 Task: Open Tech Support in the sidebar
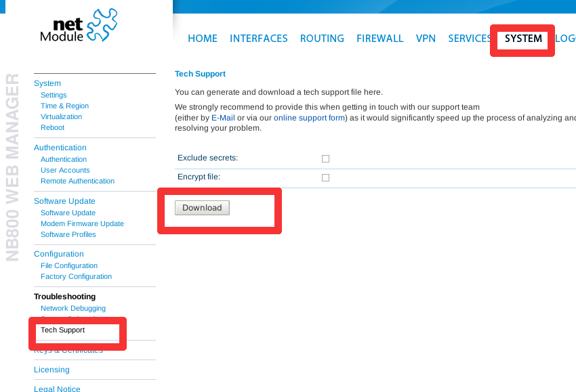tap(63, 330)
